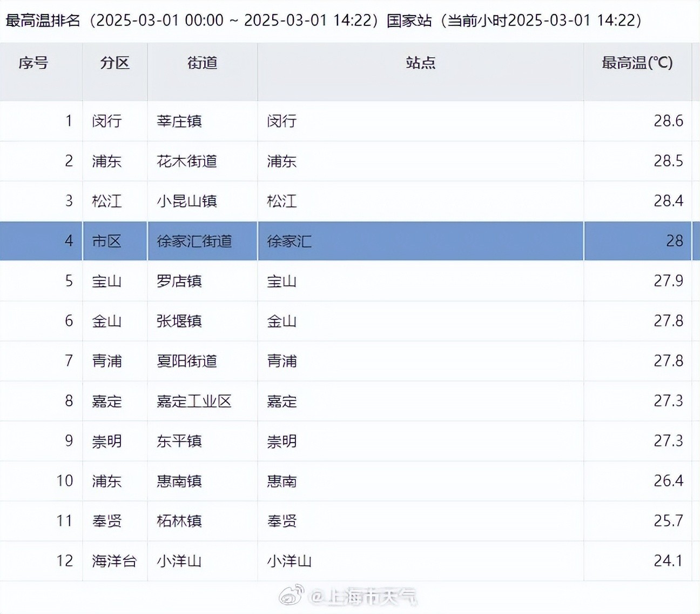Click the 莘庄镇 street cell
Viewport: 700px width, 614px height.
(x=179, y=121)
